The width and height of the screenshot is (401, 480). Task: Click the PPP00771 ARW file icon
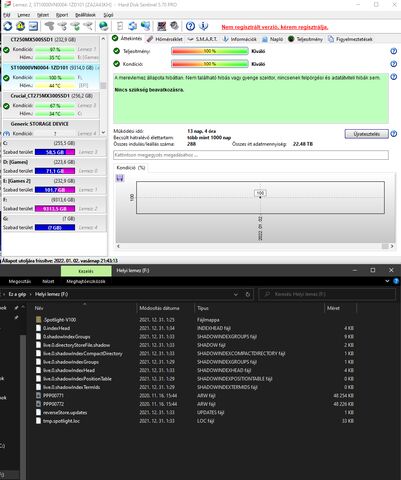pos(38,396)
